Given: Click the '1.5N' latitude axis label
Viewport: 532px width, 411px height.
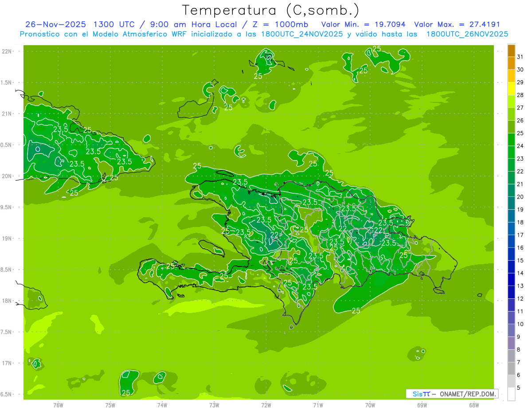Looking at the screenshot, I should click(x=7, y=82).
